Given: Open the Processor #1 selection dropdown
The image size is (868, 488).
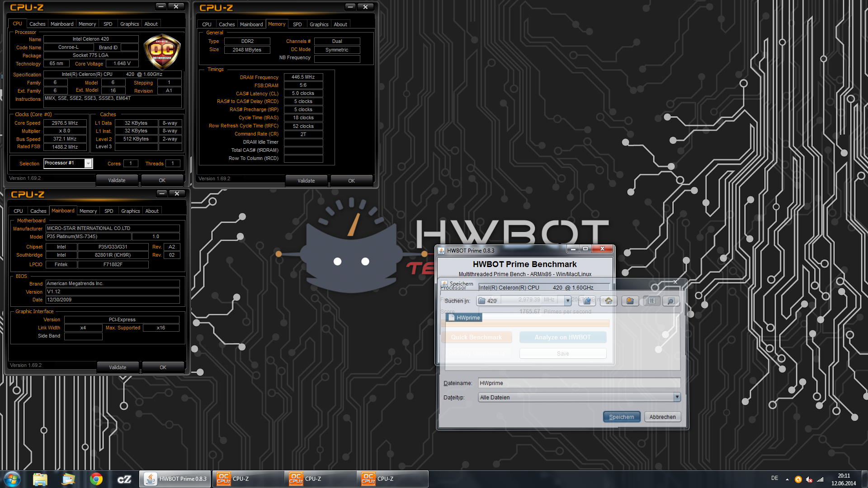Looking at the screenshot, I should [88, 164].
